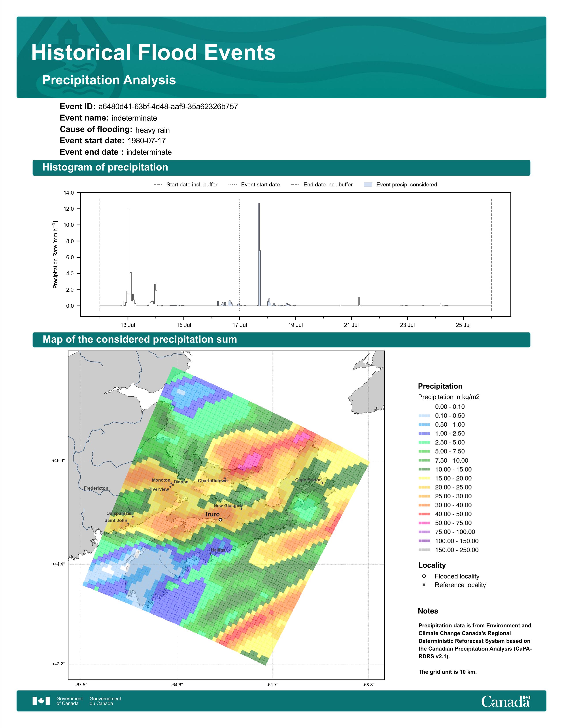Click the Histogram of precipitation section header

point(281,167)
